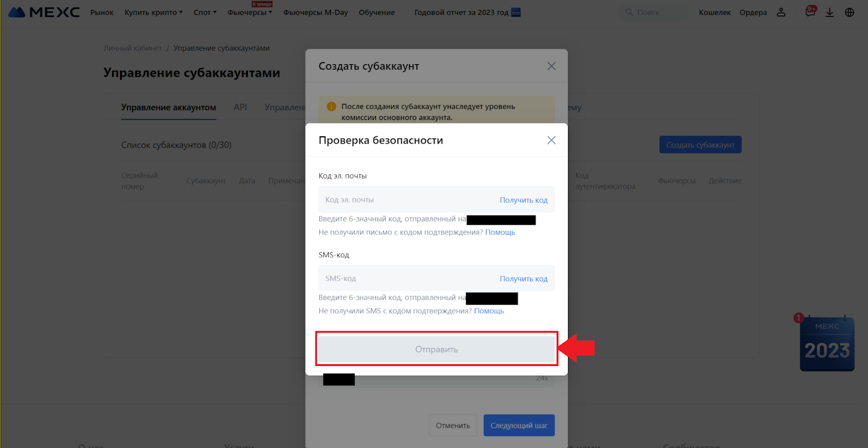Viewport: 868px width, 448px height.
Task: Switch to the API tab
Action: click(x=240, y=108)
